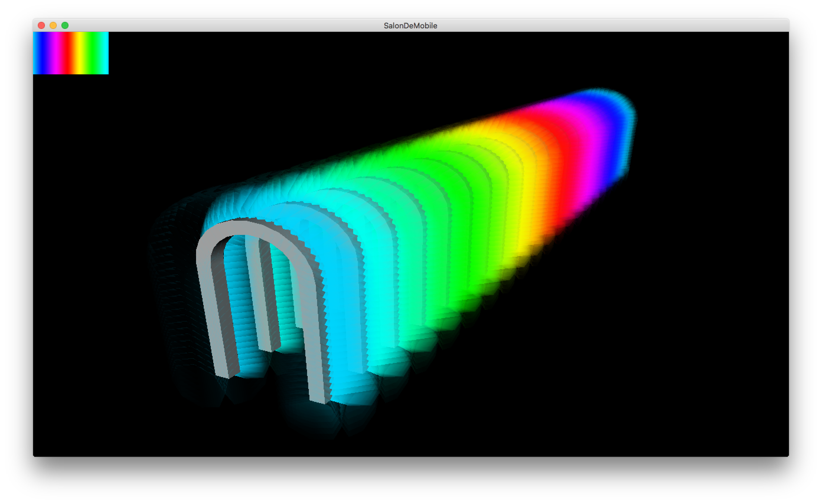Pick red band in gradient swatch
The width and height of the screenshot is (822, 504).
pyautogui.click(x=68, y=53)
